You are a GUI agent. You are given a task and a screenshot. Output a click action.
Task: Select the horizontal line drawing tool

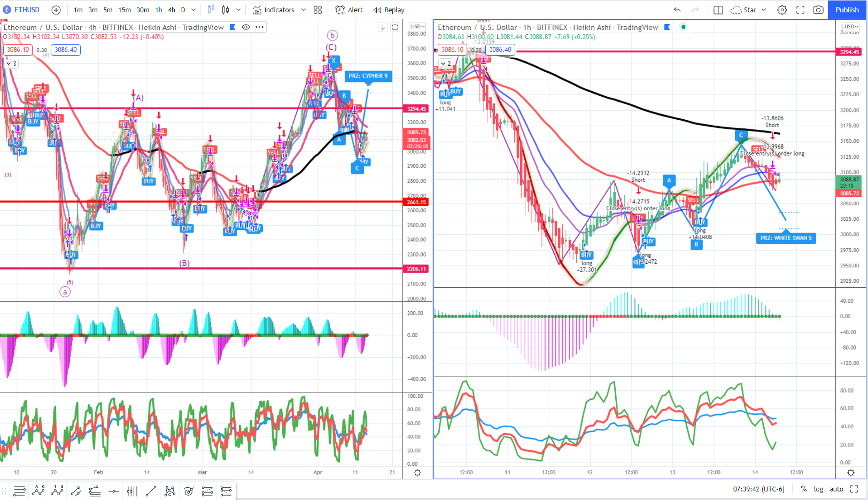(x=113, y=491)
